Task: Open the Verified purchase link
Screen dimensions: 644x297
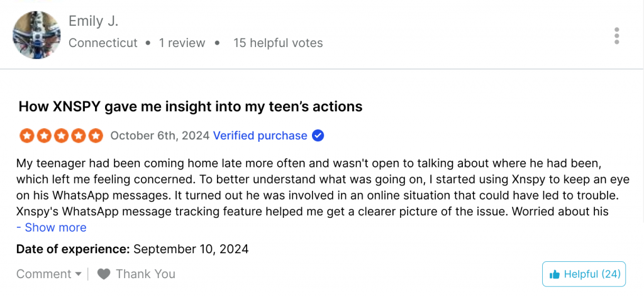Action: pos(260,136)
